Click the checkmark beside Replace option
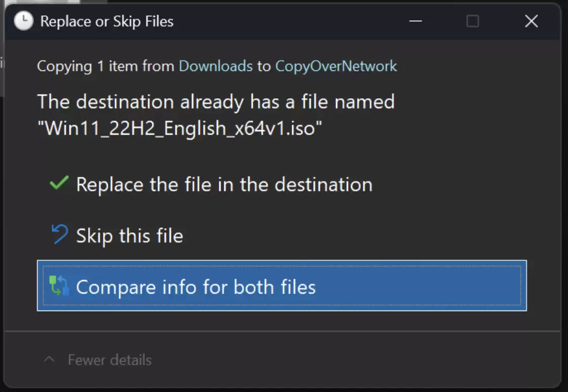This screenshot has height=392, width=568. pos(58,183)
